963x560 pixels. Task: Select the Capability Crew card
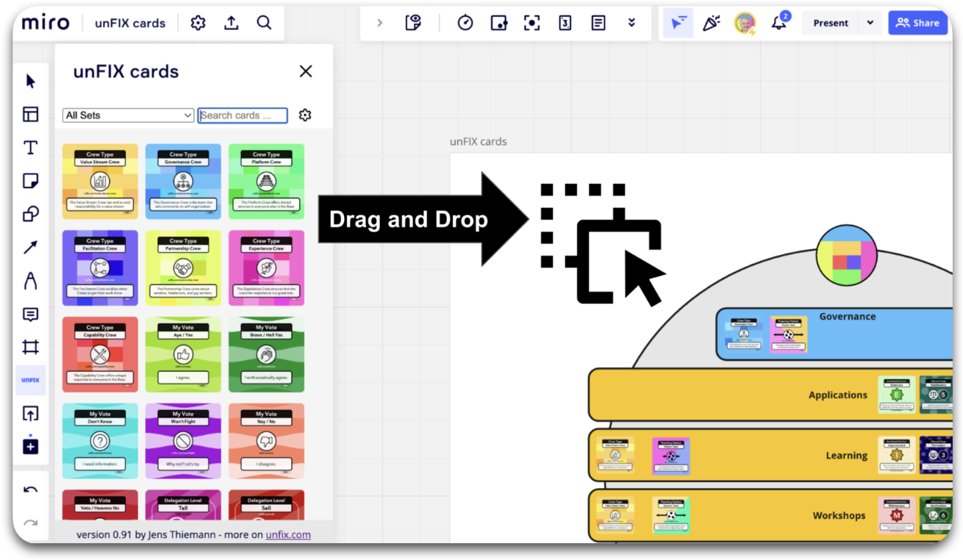(100, 354)
